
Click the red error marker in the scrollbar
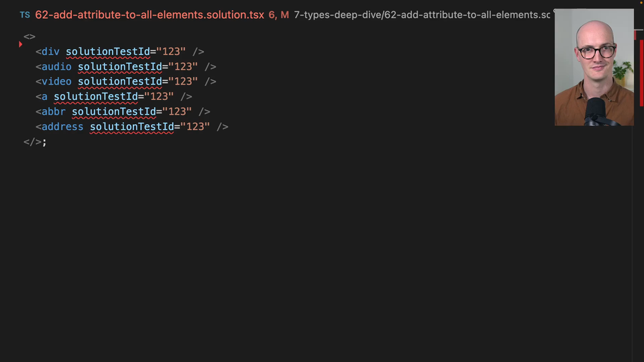(x=642, y=67)
